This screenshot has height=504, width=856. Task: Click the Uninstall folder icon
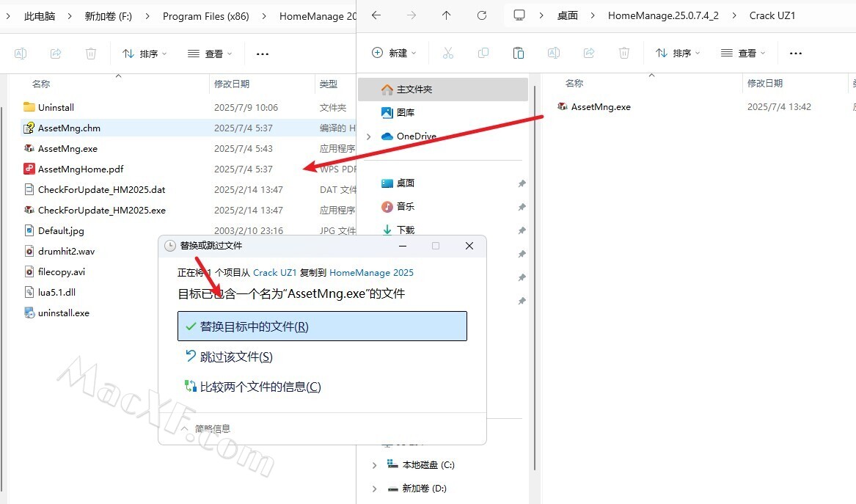pos(29,107)
